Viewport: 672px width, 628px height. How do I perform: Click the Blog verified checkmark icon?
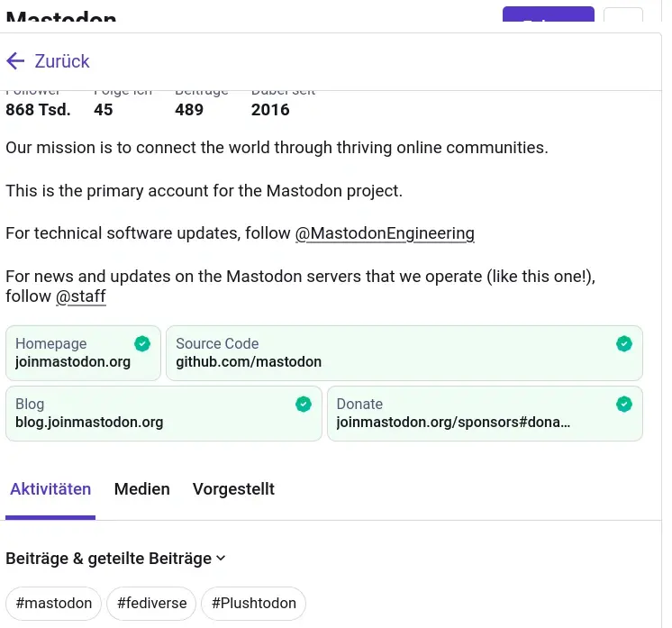coord(303,404)
